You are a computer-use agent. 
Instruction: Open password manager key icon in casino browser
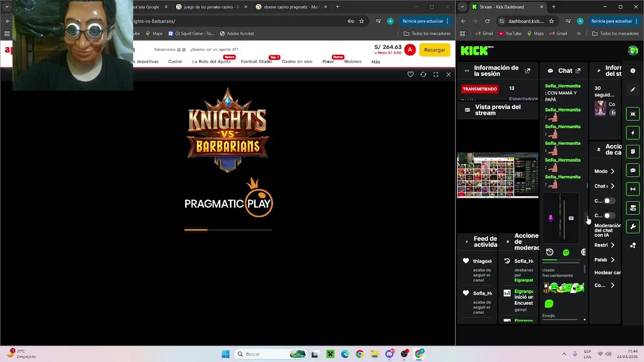click(351, 21)
